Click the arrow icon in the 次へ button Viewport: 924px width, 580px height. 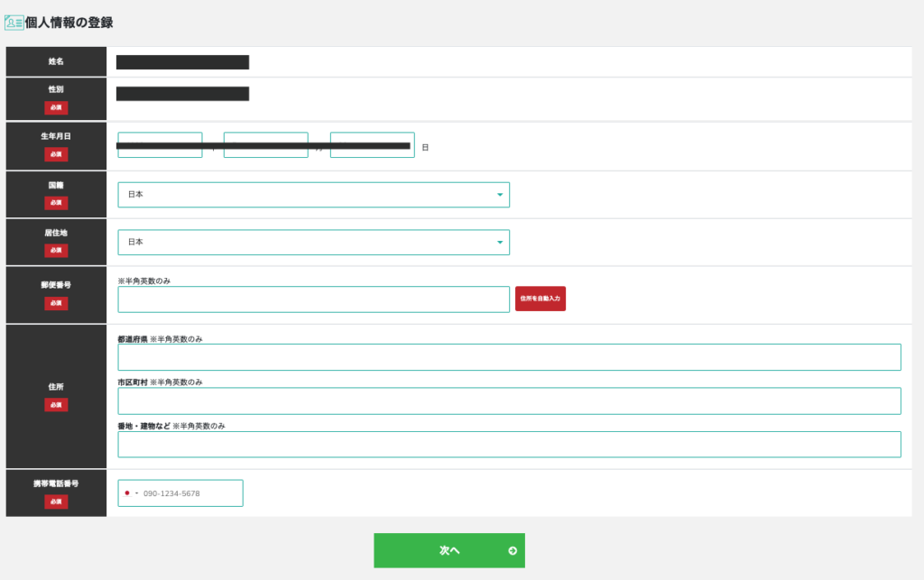[513, 550]
